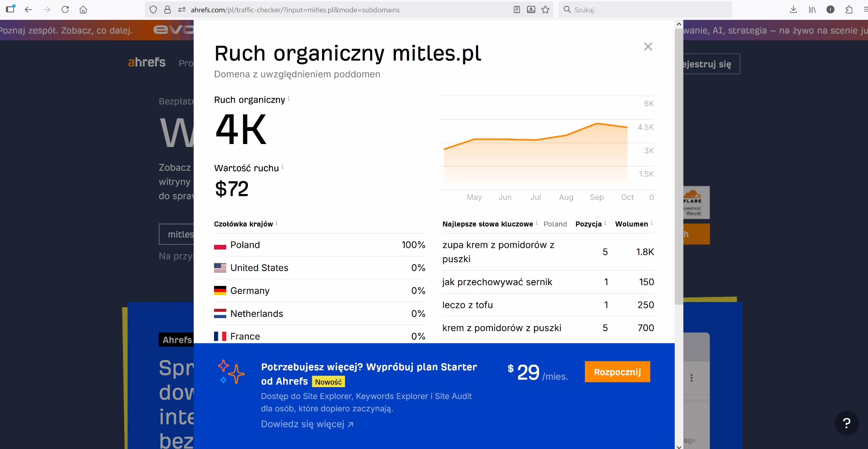Click the Rozpocznij button
Viewport: 868px width, 449px height.
click(617, 372)
